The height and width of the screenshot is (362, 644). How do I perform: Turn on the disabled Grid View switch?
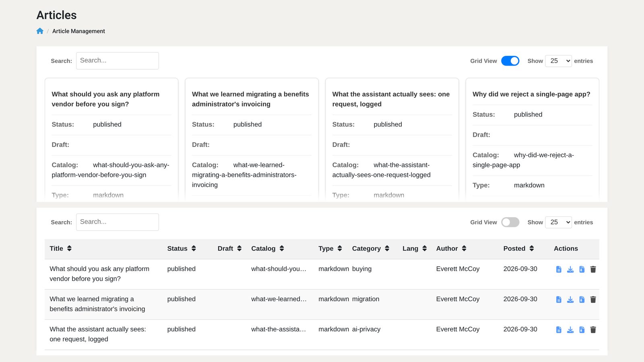click(x=510, y=222)
